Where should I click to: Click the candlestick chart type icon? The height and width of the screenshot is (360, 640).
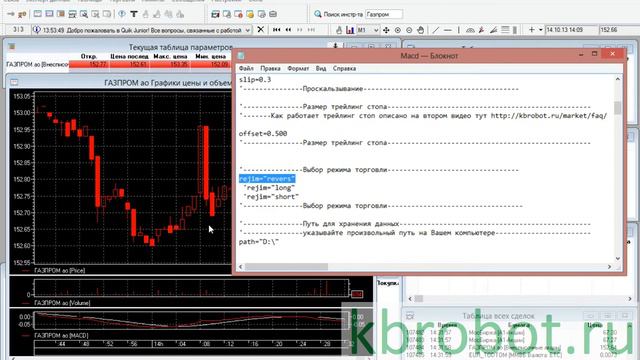click(x=350, y=30)
